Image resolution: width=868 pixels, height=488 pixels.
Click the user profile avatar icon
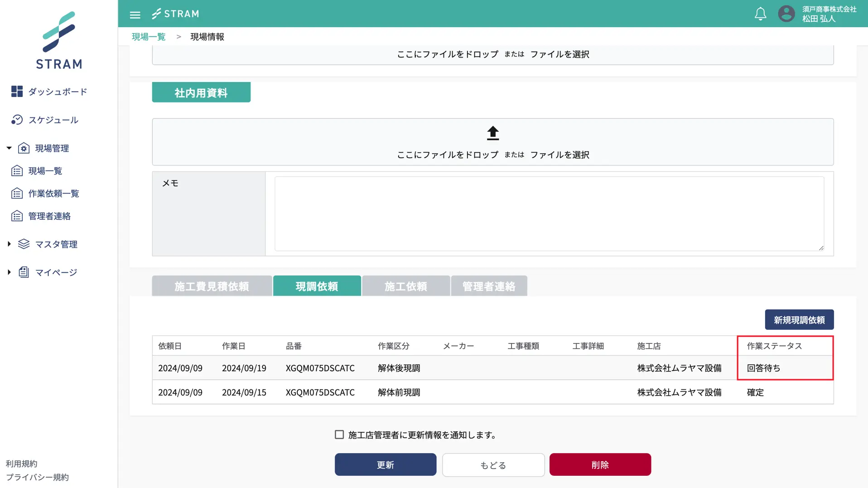pos(786,14)
